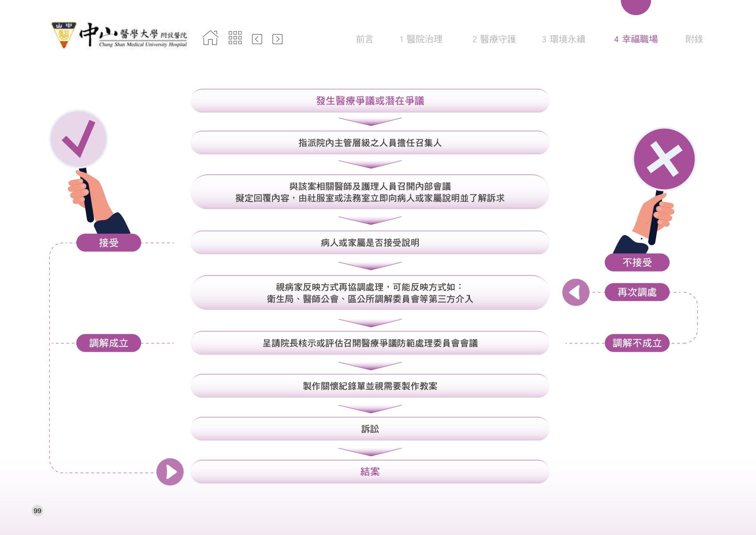
Task: Click the 接受 label button
Action: click(109, 243)
